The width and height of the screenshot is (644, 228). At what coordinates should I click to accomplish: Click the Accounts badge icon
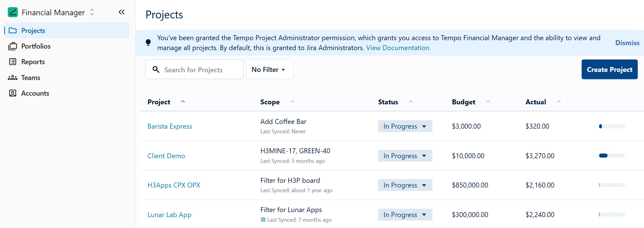pos(13,93)
